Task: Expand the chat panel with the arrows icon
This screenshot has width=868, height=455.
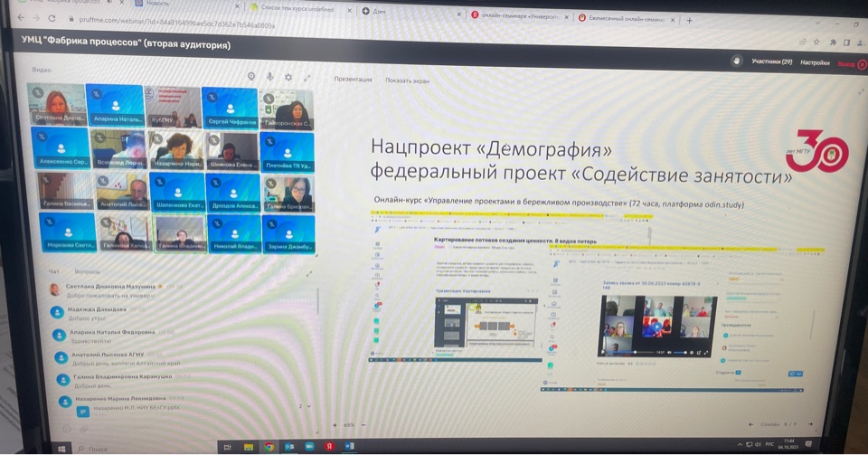Action: [309, 273]
